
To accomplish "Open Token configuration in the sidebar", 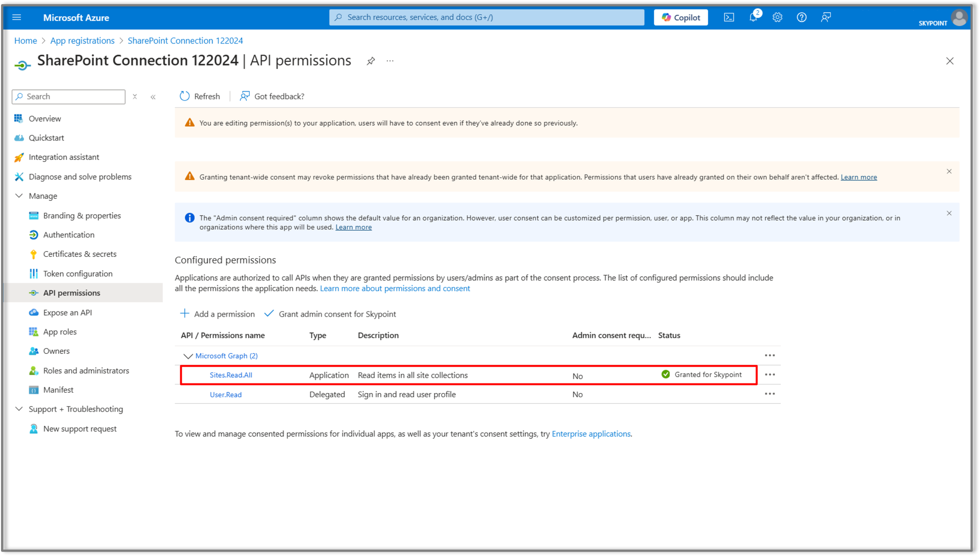I will tap(78, 273).
